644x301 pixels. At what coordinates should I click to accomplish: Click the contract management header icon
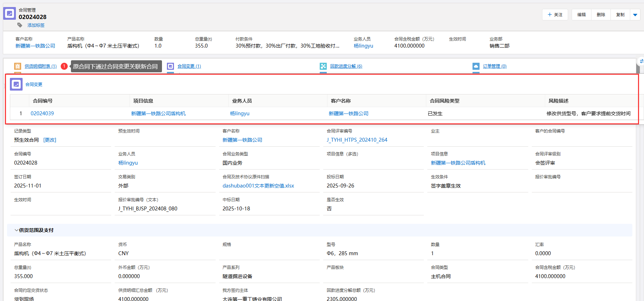[10, 13]
